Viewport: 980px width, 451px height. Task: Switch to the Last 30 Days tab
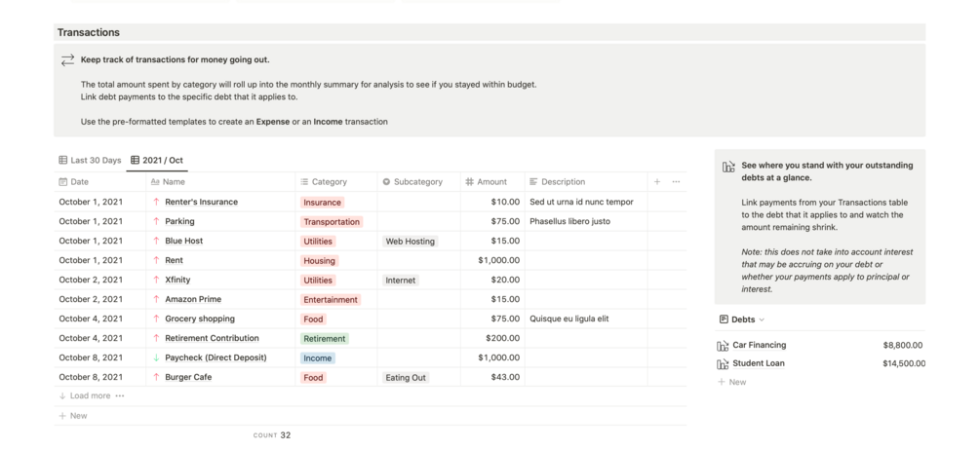(x=90, y=161)
